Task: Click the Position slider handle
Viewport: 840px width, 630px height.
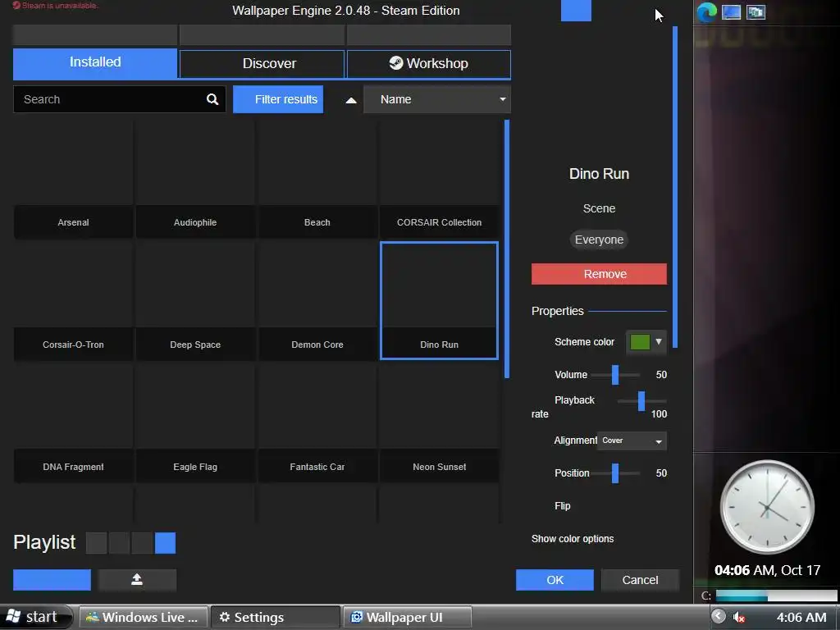Action: (x=615, y=473)
